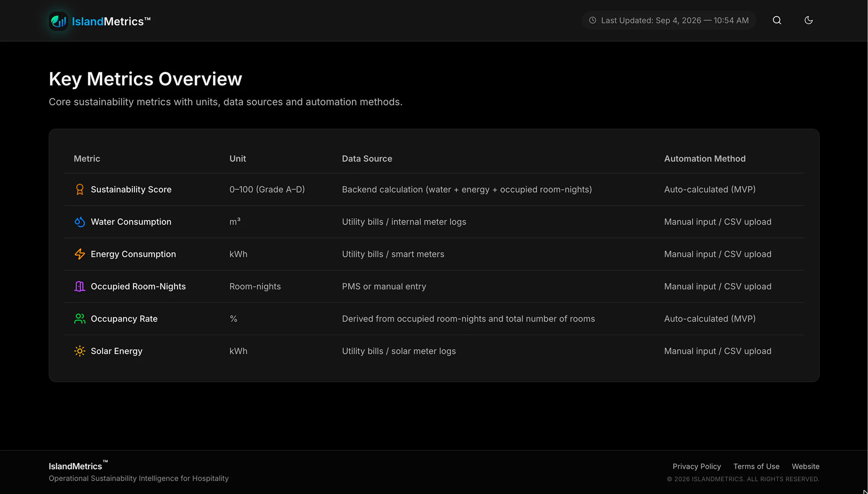
Task: Click the Sustainability Score award icon
Action: [x=80, y=189]
